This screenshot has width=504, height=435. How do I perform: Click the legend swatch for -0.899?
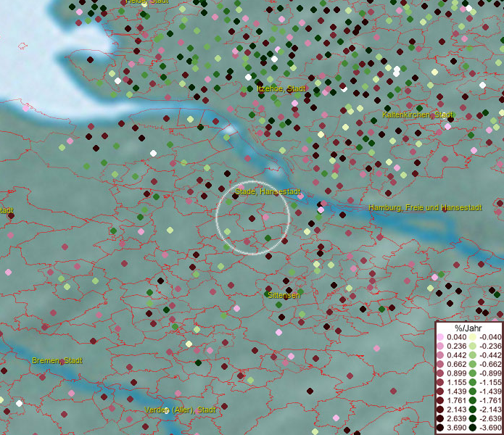[x=473, y=373]
